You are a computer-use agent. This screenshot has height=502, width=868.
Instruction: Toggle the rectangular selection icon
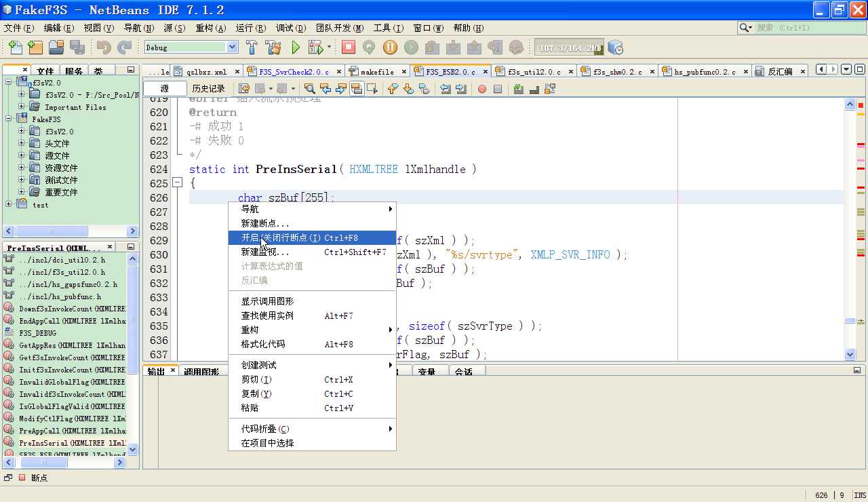click(x=372, y=89)
